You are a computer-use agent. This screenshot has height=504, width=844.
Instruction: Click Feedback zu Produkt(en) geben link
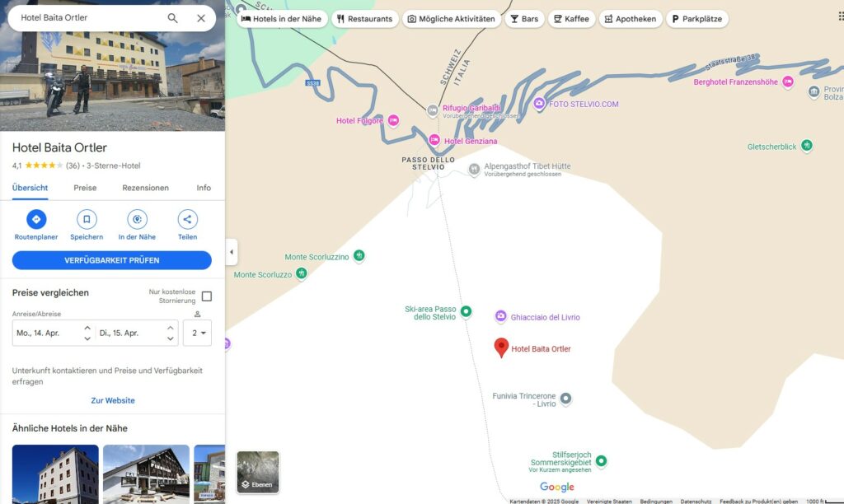(x=759, y=501)
